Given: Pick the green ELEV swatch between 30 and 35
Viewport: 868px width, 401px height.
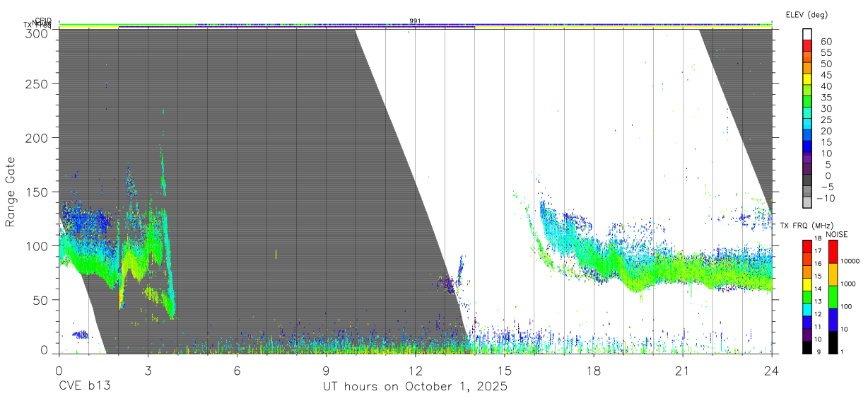Looking at the screenshot, I should coord(807,102).
